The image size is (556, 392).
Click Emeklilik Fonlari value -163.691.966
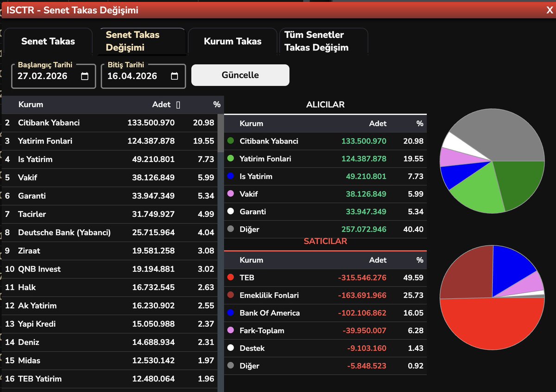(362, 295)
